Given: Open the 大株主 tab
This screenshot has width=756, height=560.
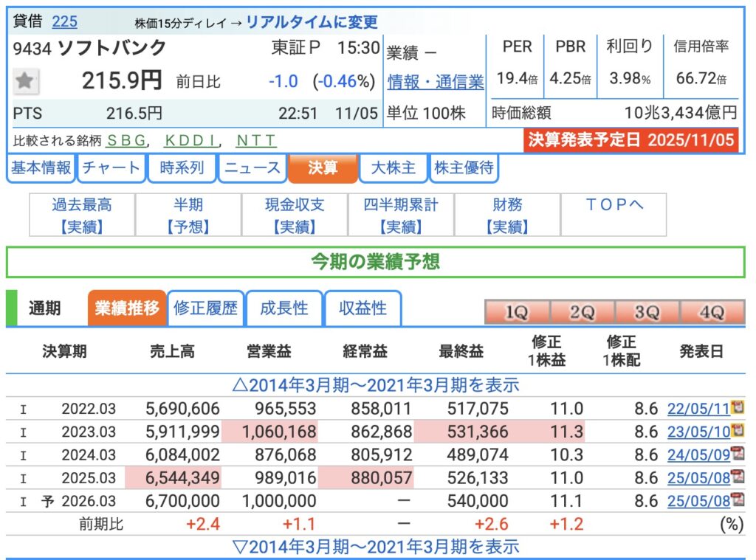Looking at the screenshot, I should click(393, 168).
